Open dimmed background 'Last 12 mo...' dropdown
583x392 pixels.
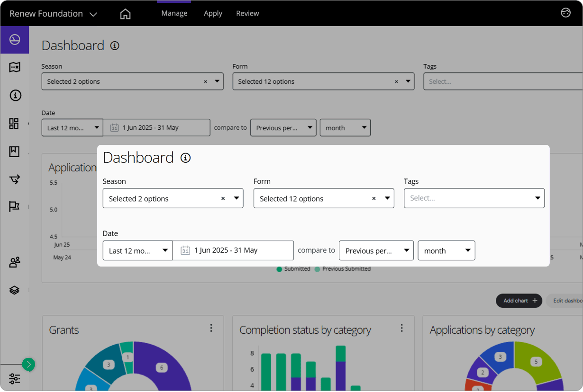tap(73, 128)
